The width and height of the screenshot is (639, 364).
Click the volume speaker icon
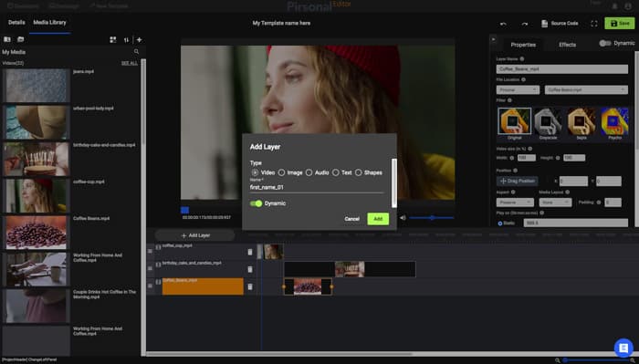[403, 218]
